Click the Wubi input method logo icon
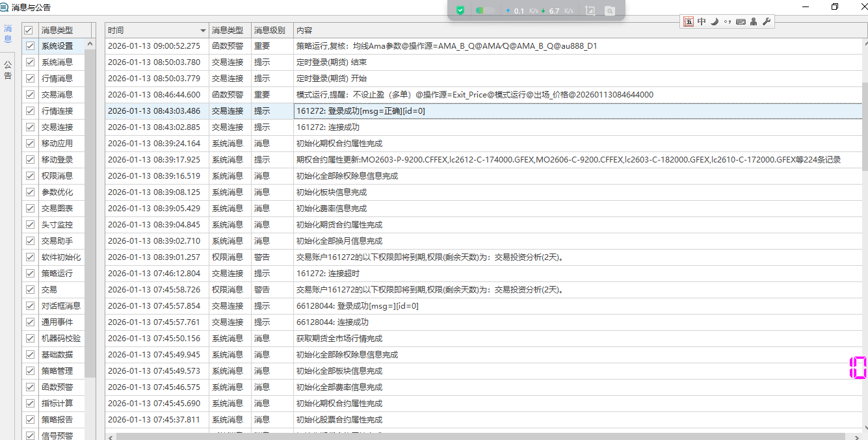868x440 pixels. pos(689,21)
